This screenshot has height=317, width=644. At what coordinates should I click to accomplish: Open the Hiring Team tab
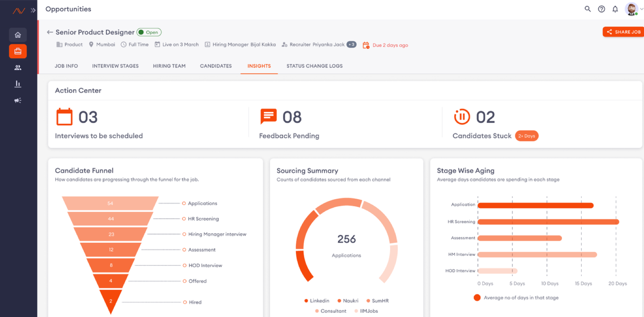pyautogui.click(x=169, y=66)
